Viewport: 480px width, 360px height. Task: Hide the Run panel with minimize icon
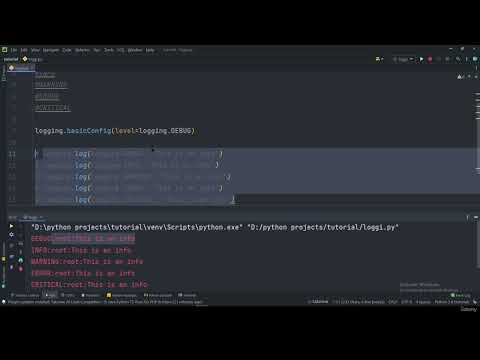[476, 218]
